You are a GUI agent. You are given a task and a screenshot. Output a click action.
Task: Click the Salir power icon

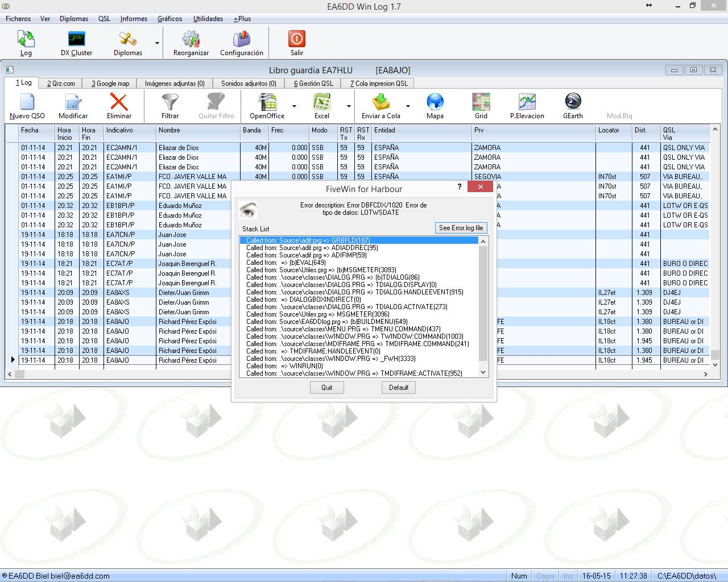coord(296,43)
